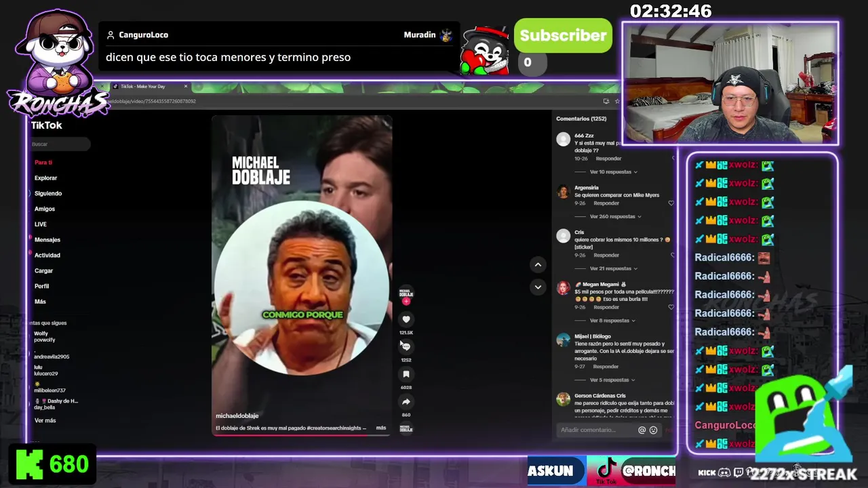Focus the Buscar search field

click(x=60, y=144)
